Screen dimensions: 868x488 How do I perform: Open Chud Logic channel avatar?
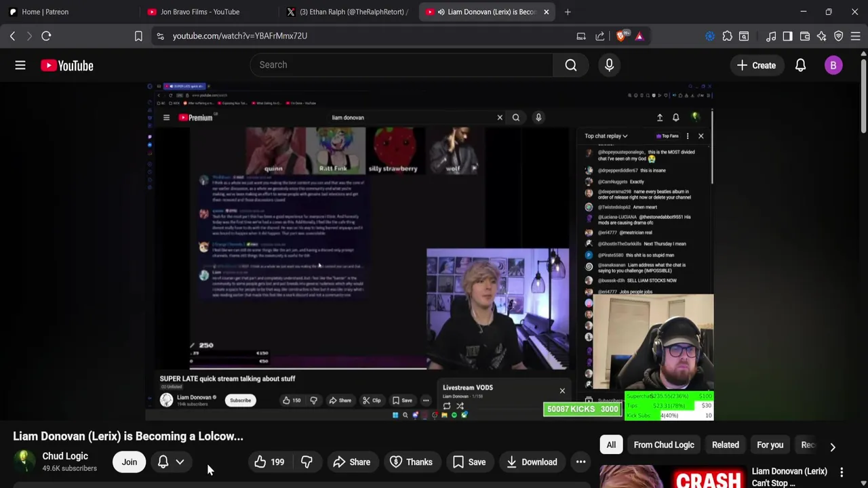point(24,462)
